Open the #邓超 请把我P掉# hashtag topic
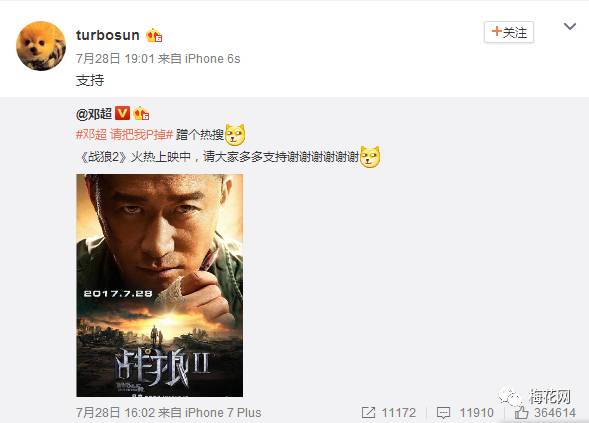Screen dimensions: 589x423 click(124, 134)
